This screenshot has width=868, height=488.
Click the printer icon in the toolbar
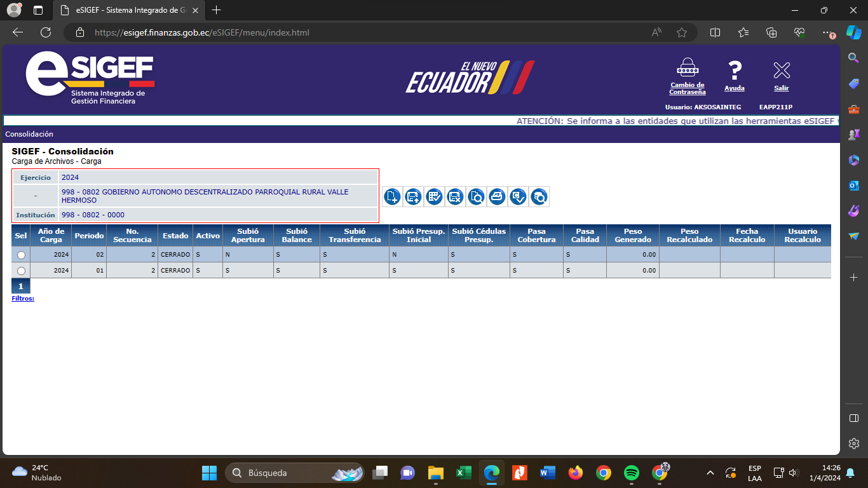coord(497,197)
